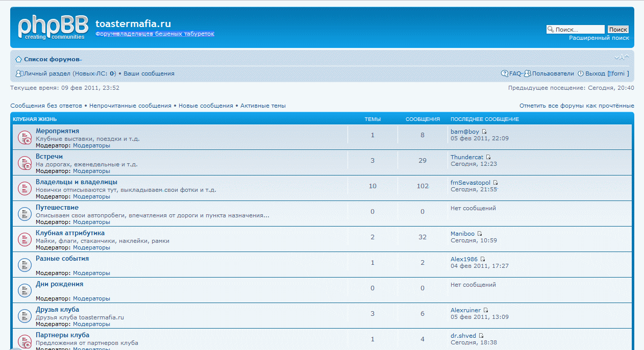Viewport: 644px width, 350px height.
Task: Open the Клубная аттрибутика forum
Action: (70, 233)
